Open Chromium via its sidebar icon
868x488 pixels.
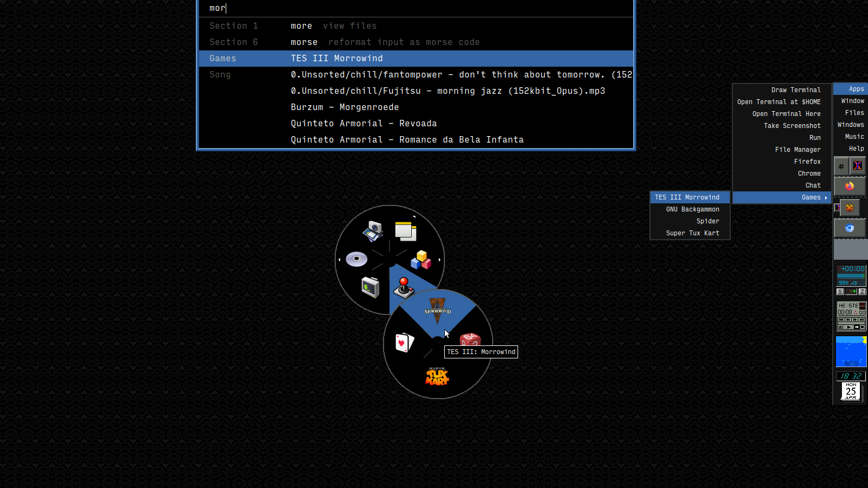pyautogui.click(x=850, y=228)
